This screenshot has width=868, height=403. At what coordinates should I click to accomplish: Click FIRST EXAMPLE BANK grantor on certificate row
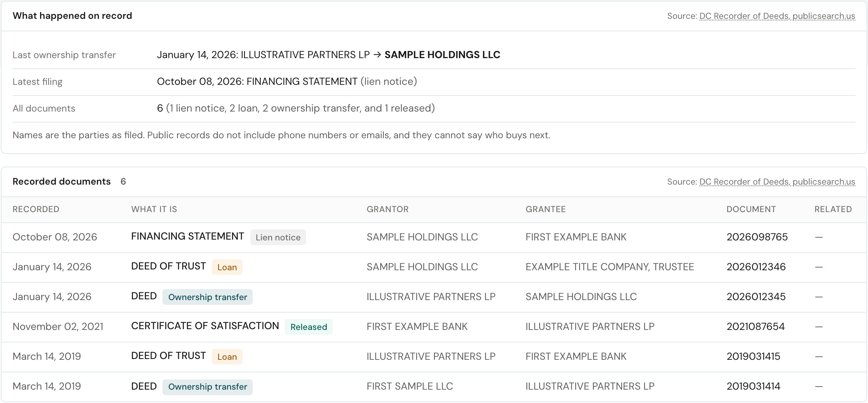(417, 327)
